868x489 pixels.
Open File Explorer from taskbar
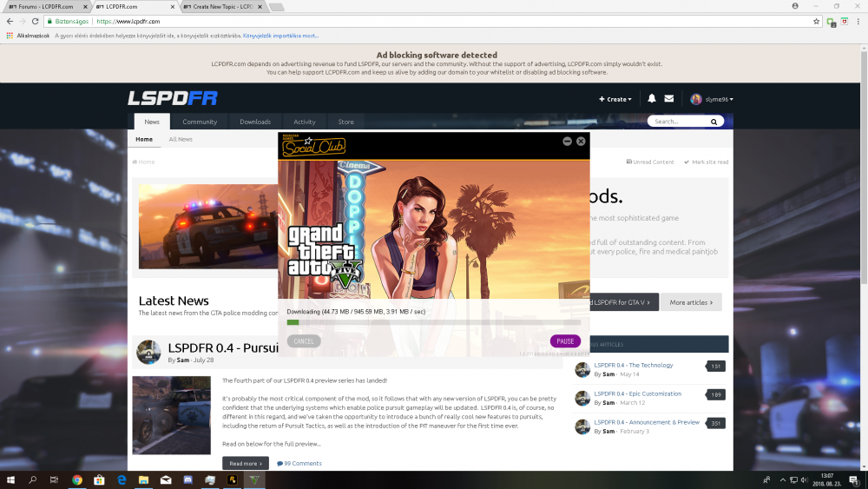pos(143,479)
